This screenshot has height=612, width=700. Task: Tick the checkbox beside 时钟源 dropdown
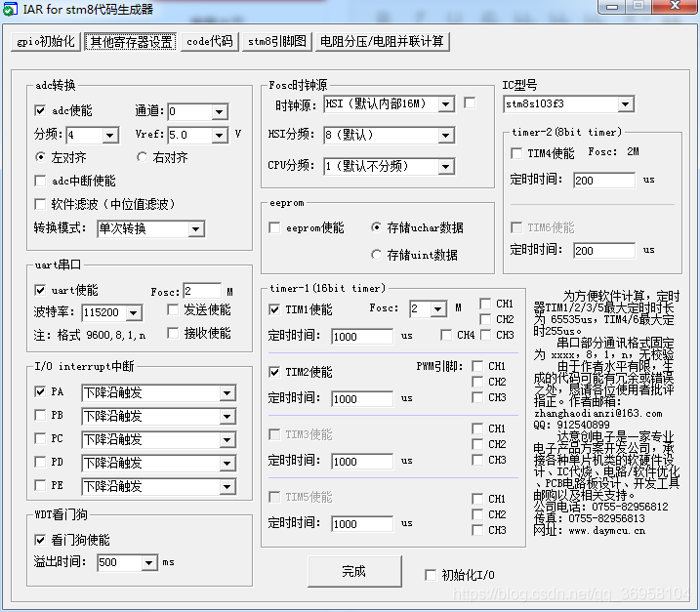point(470,103)
